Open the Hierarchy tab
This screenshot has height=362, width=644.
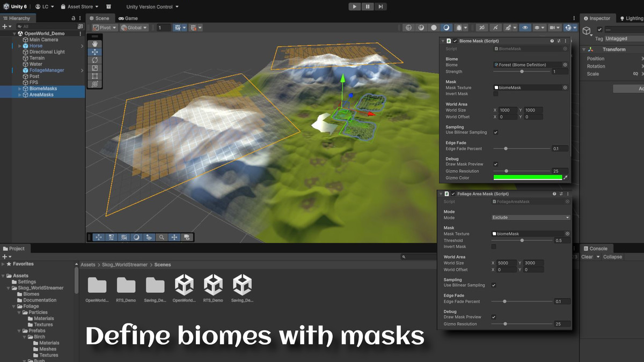coord(17,18)
